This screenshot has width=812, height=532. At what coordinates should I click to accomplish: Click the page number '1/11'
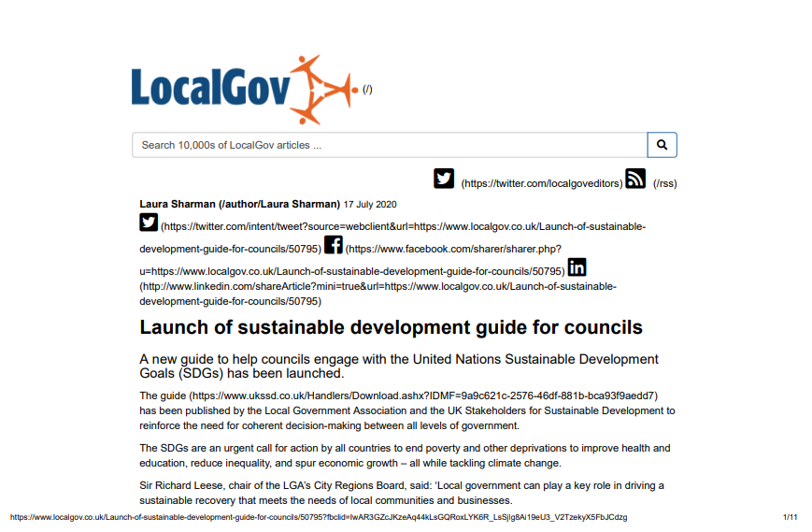[x=791, y=517]
